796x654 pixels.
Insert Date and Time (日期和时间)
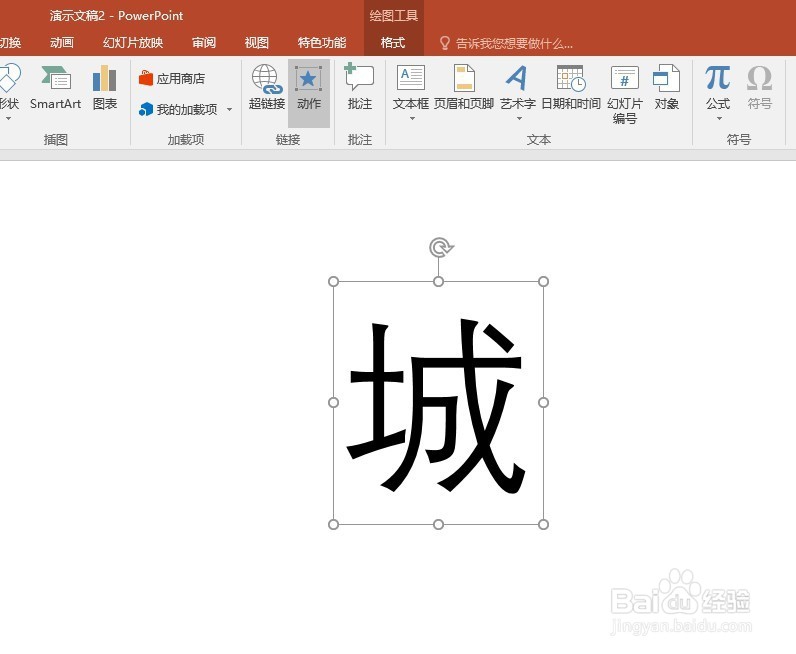pos(571,87)
